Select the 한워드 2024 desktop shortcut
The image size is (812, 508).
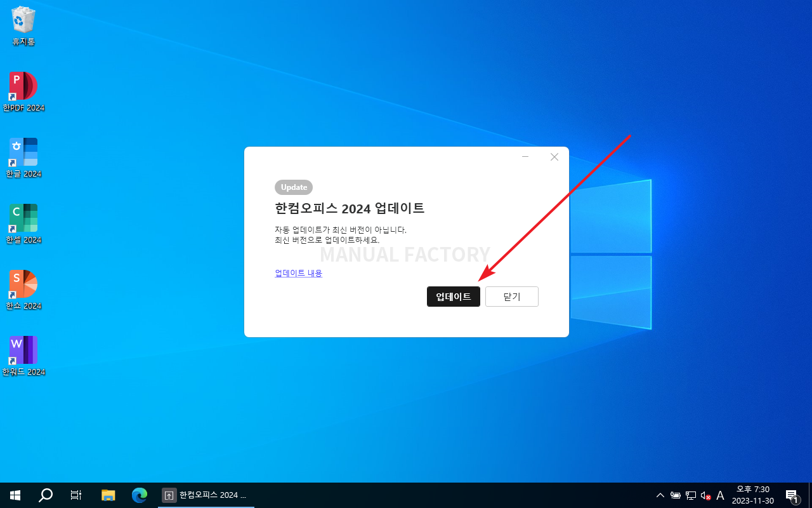23,356
